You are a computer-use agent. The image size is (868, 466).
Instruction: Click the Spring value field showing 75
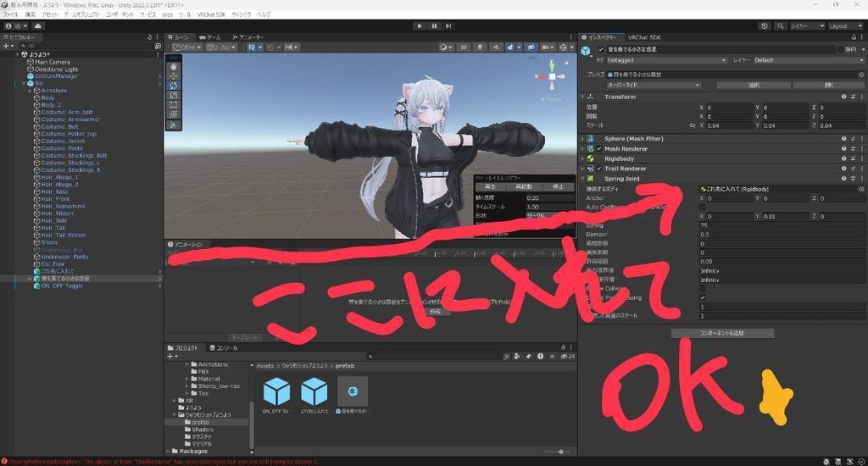(x=782, y=225)
